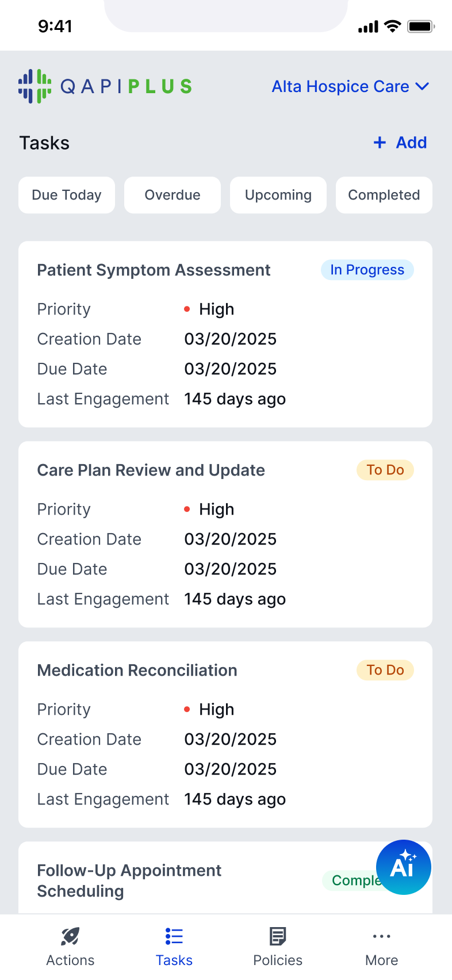Check the battery status icon

421,26
